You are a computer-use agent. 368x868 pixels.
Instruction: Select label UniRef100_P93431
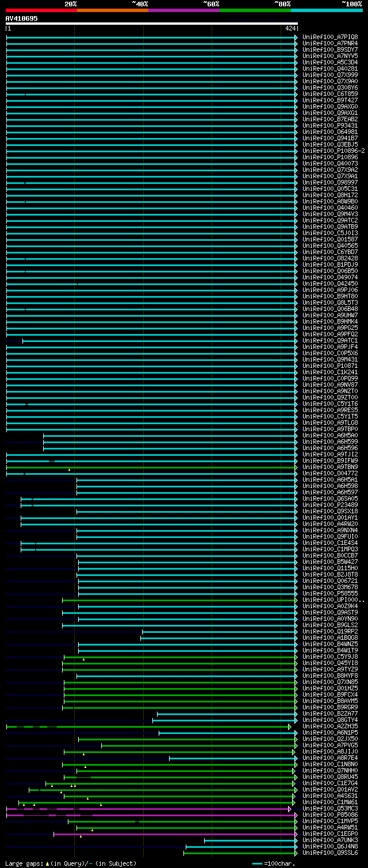(330, 125)
